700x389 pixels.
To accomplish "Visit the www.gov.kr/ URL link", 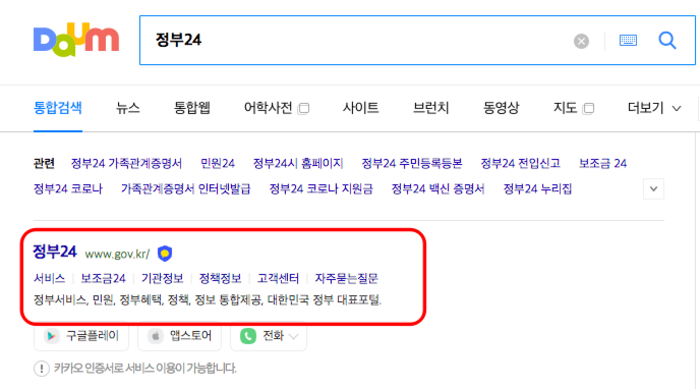I will click(x=117, y=254).
